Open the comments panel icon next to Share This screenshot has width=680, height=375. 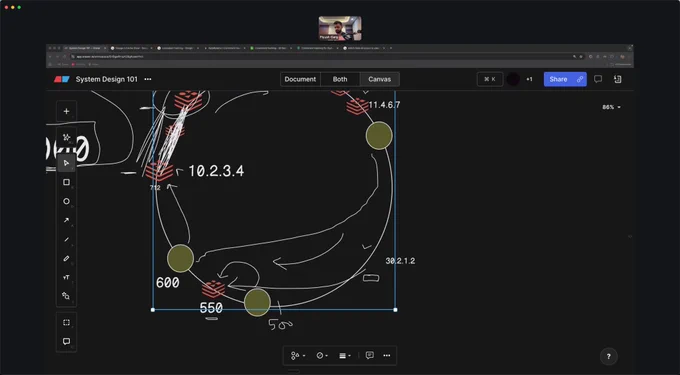598,79
